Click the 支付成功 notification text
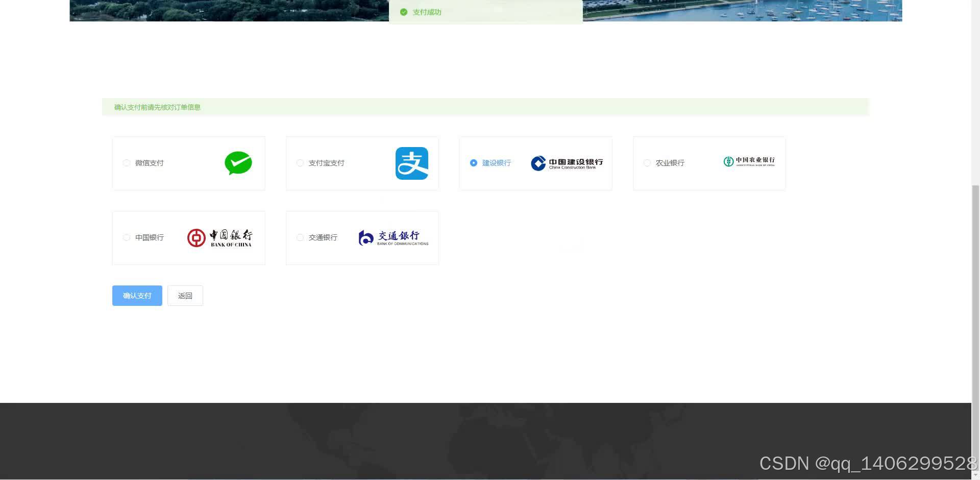 (x=427, y=12)
